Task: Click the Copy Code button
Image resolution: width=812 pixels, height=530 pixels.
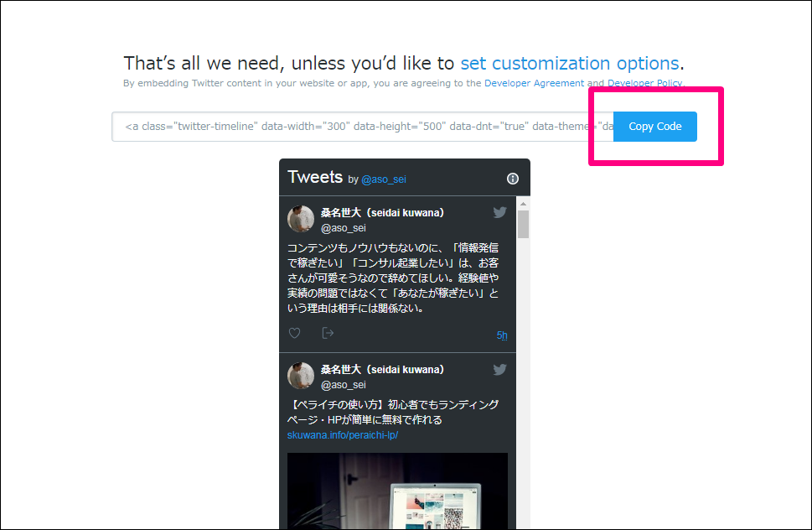Action: (654, 127)
